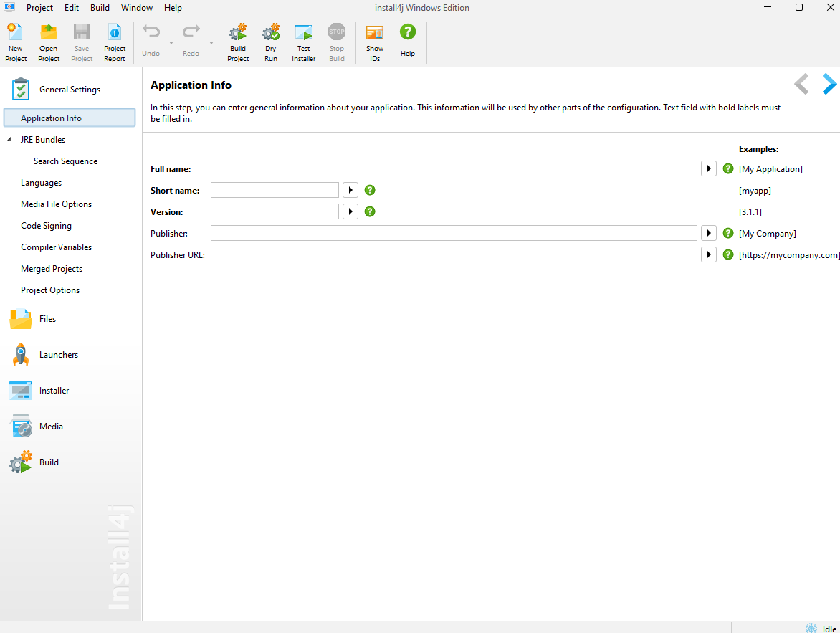Open the Window menu

pos(137,7)
